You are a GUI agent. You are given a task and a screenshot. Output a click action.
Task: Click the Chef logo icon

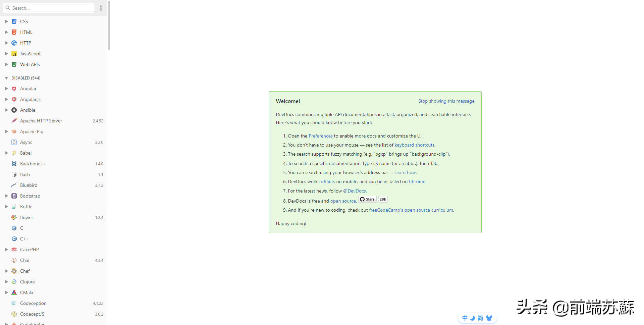(x=14, y=271)
